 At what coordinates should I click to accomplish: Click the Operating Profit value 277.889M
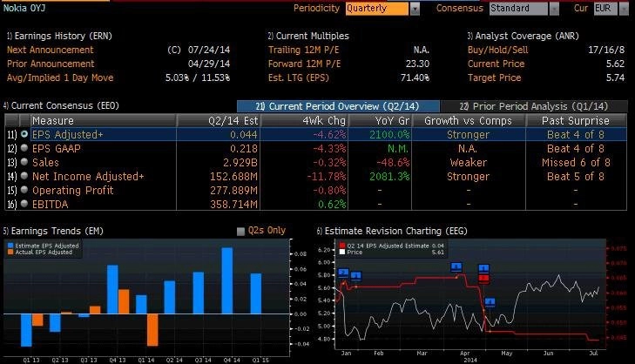[x=233, y=191]
